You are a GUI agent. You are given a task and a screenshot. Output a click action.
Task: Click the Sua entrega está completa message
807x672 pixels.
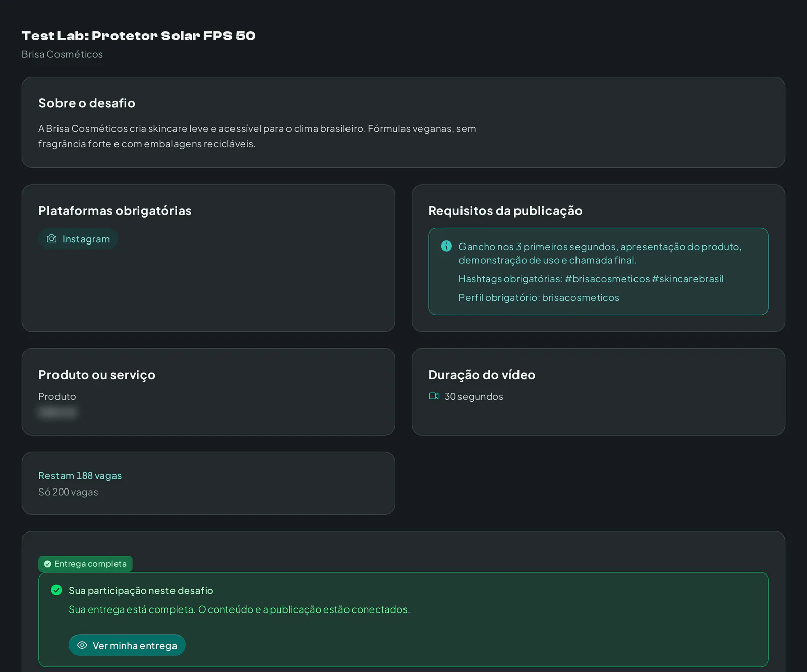[x=239, y=609]
